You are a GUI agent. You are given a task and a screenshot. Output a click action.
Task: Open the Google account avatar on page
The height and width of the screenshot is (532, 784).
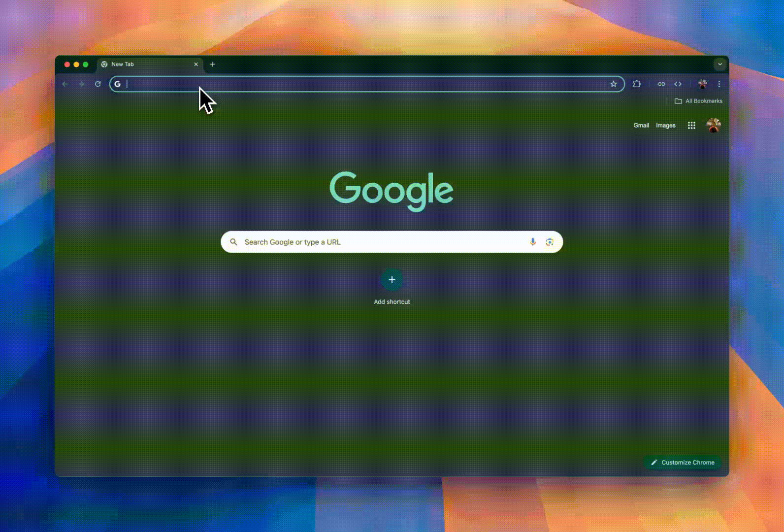[714, 126]
